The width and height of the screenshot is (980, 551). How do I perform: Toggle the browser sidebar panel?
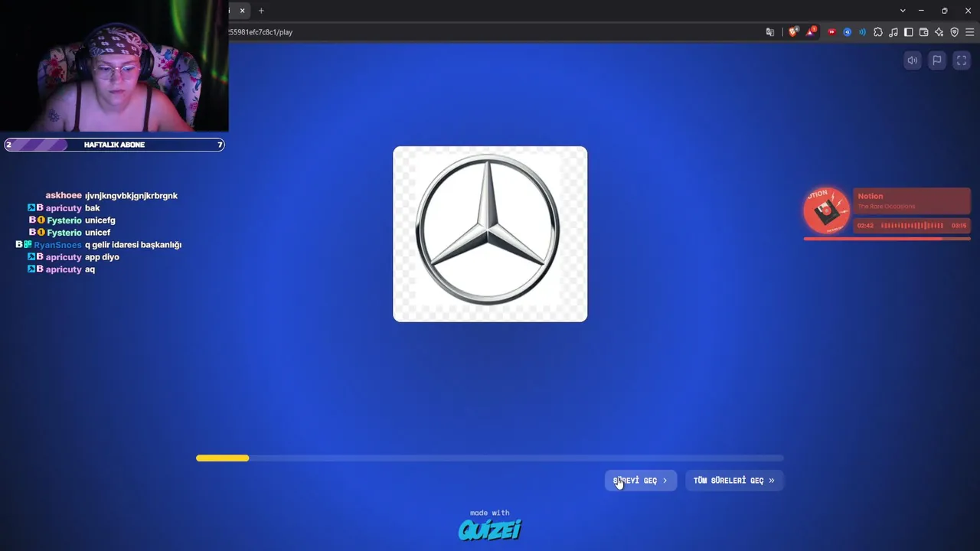coord(909,32)
